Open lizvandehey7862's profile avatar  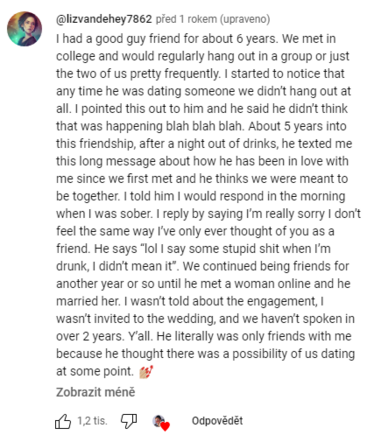click(25, 29)
